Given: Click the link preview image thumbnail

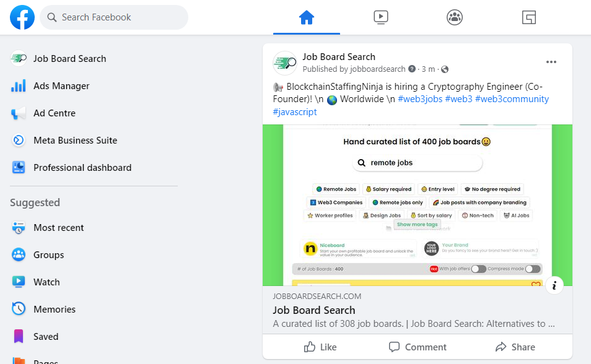Looking at the screenshot, I should (418, 205).
